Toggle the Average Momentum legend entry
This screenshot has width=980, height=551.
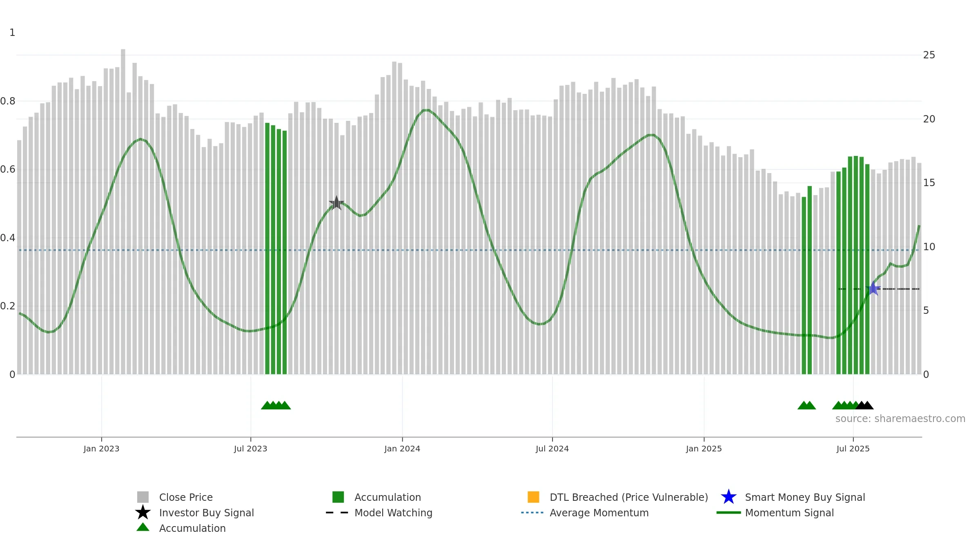[585, 513]
